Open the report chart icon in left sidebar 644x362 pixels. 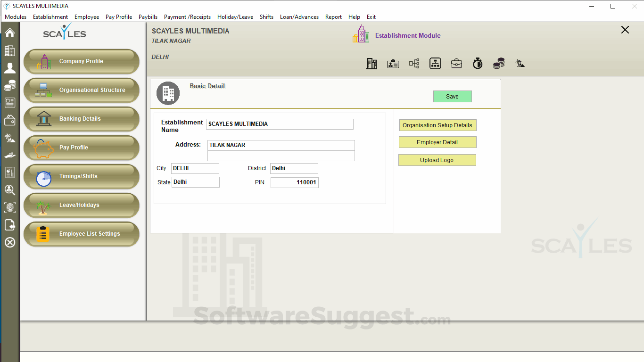coord(10,173)
